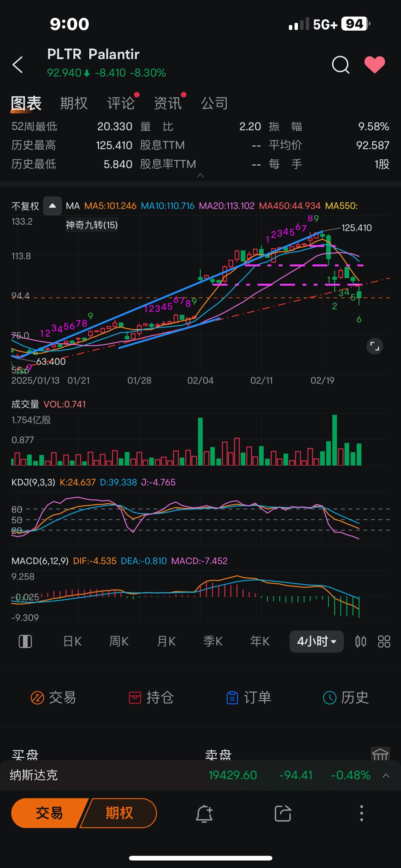Tap the bottom 期权 button
The width and height of the screenshot is (401, 868).
pos(119,813)
